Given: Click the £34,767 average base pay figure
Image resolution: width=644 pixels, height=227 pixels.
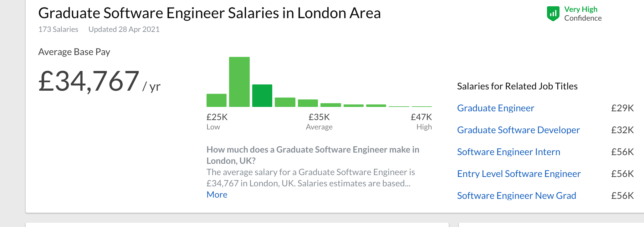Looking at the screenshot, I should coord(89,81).
